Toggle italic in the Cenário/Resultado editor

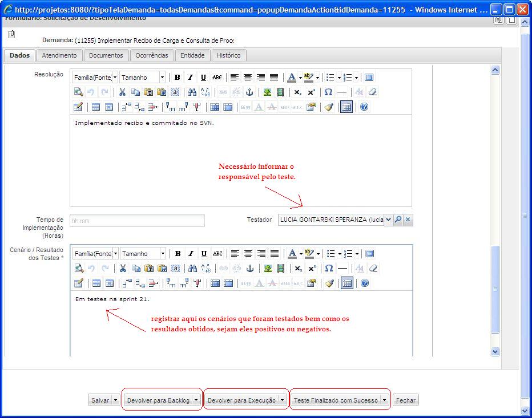click(x=191, y=254)
